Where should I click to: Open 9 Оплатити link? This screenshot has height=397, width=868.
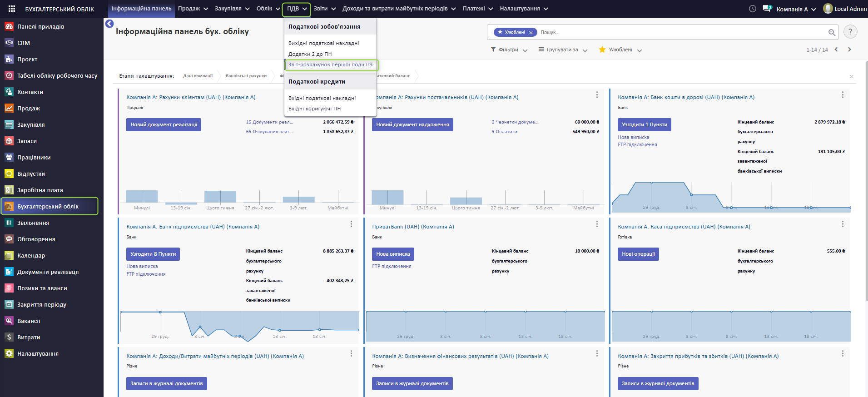tap(504, 132)
